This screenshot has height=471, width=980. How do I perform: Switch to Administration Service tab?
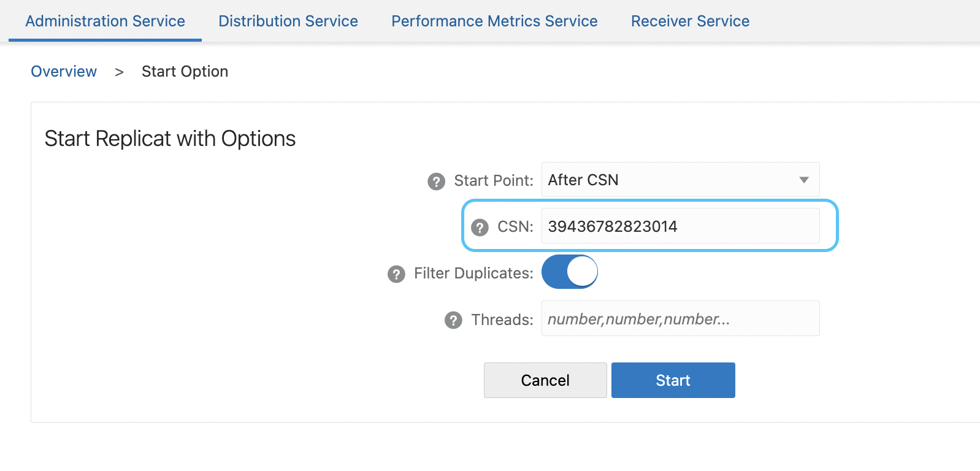click(105, 21)
